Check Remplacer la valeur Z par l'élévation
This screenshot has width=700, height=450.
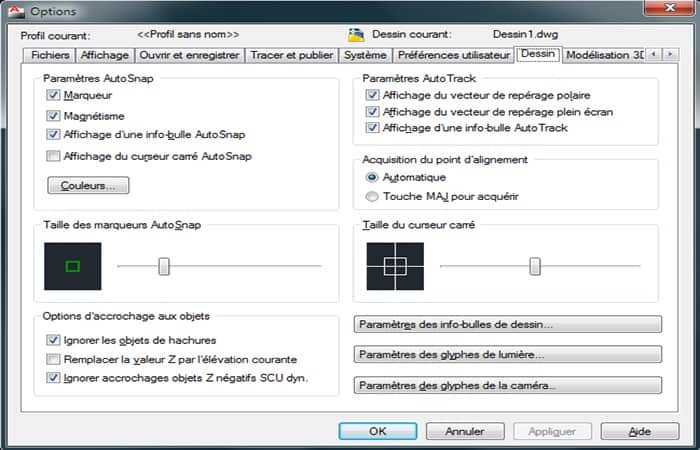tap(53, 359)
